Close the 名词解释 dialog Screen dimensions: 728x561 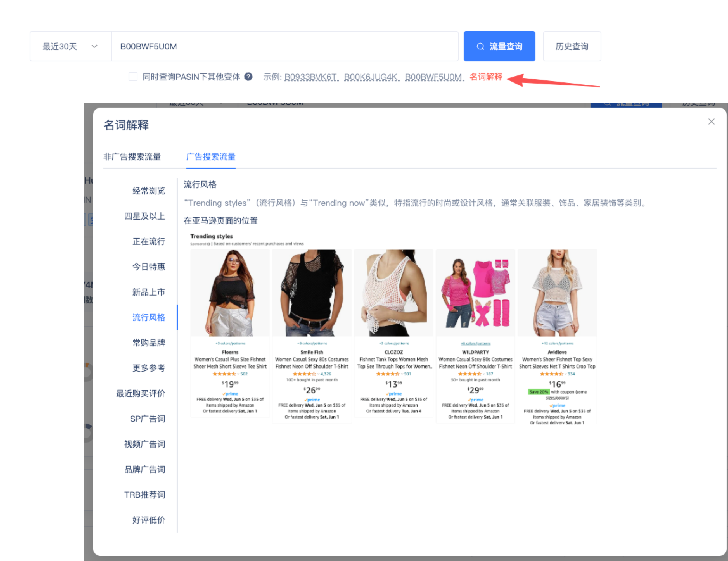coord(711,122)
